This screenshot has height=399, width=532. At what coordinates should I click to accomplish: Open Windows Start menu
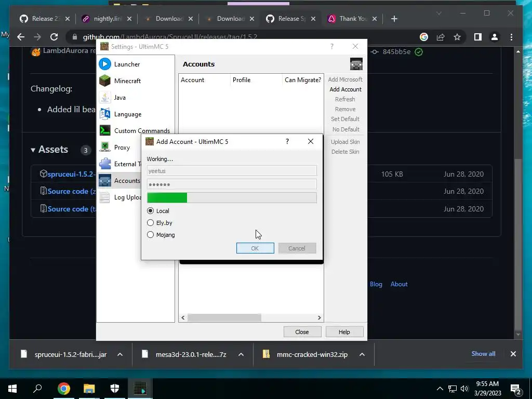[x=12, y=389]
